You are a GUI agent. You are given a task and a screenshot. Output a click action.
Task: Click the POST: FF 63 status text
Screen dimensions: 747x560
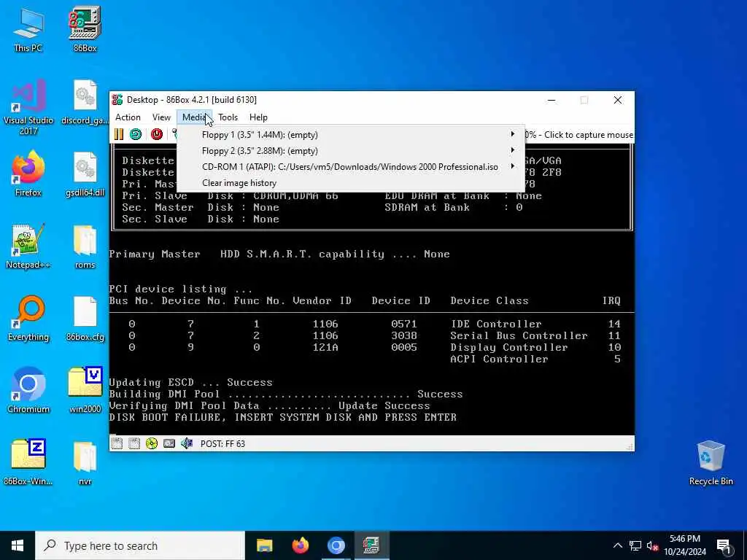(222, 444)
